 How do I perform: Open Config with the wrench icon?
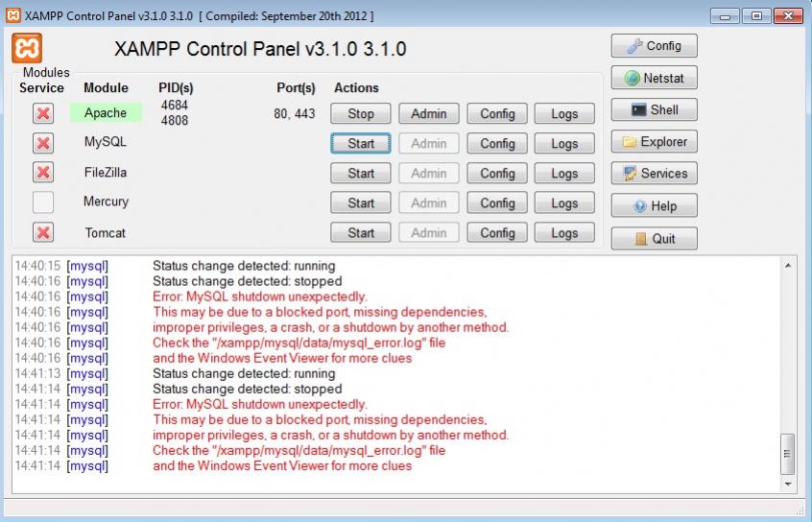654,46
